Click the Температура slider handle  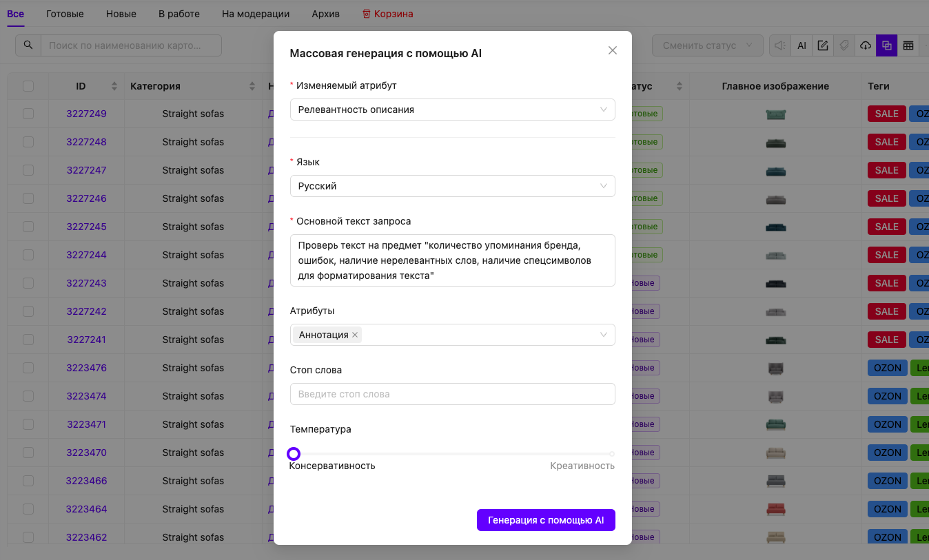pos(294,454)
